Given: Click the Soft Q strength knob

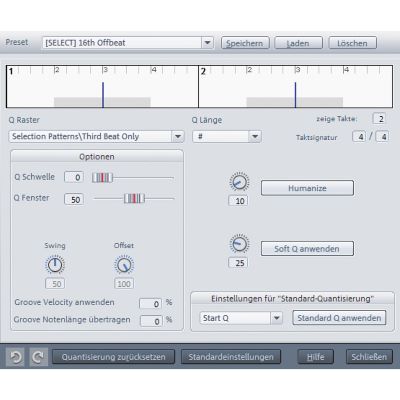Looking at the screenshot, I should point(239,244).
